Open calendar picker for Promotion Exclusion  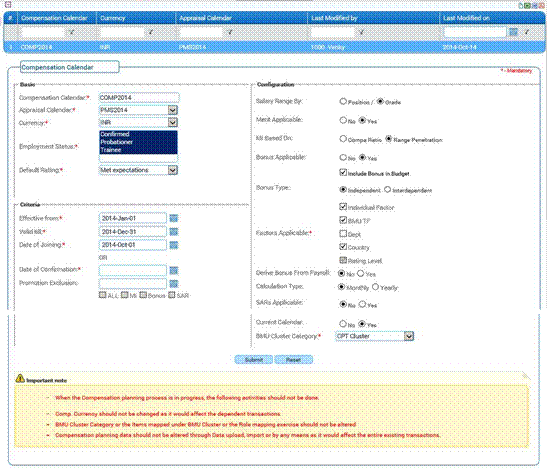pos(174,284)
